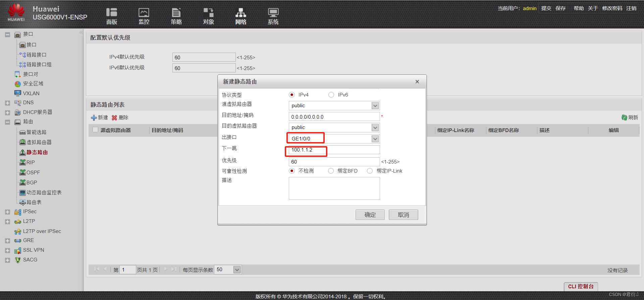
Task: Click the 新建 plus icon
Action: pos(94,118)
